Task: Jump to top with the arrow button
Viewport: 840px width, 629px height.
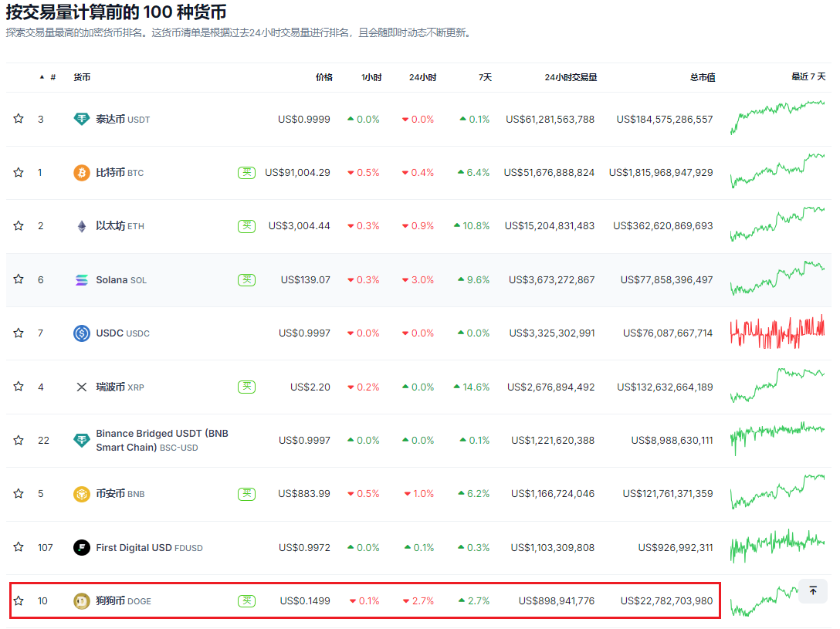Action: pyautogui.click(x=813, y=591)
